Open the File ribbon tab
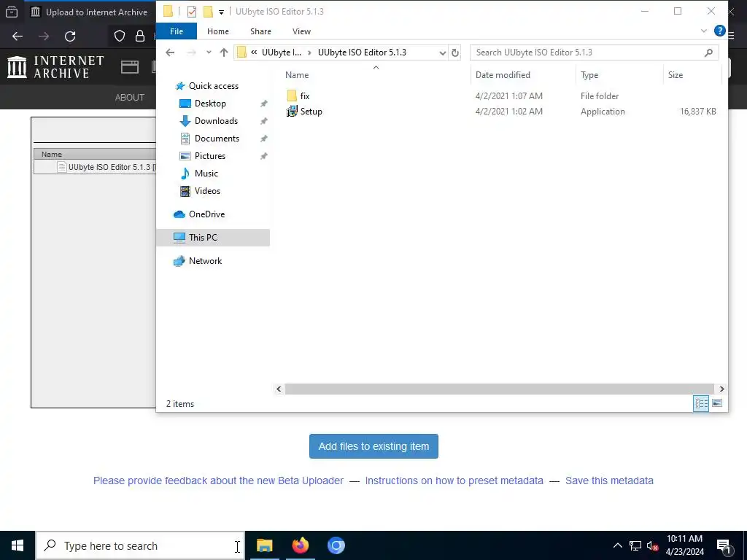Viewport: 747px width, 560px height. point(177,31)
